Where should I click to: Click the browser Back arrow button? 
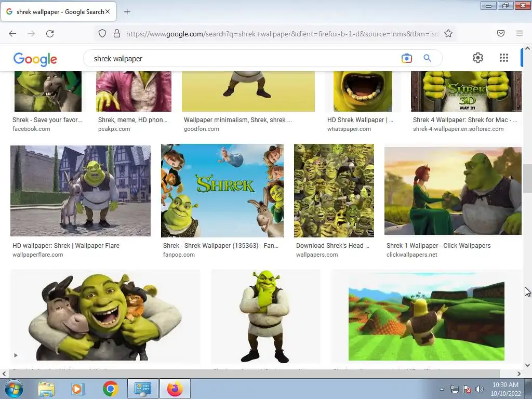(12, 34)
